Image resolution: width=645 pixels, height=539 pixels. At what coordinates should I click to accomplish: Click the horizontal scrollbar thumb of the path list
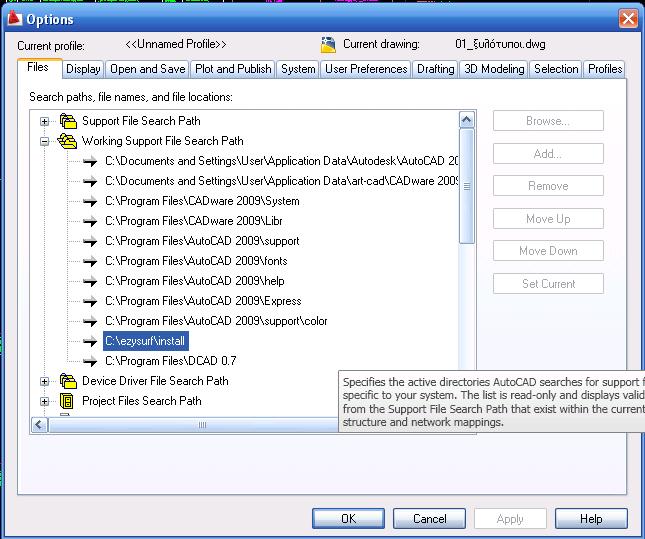193,425
